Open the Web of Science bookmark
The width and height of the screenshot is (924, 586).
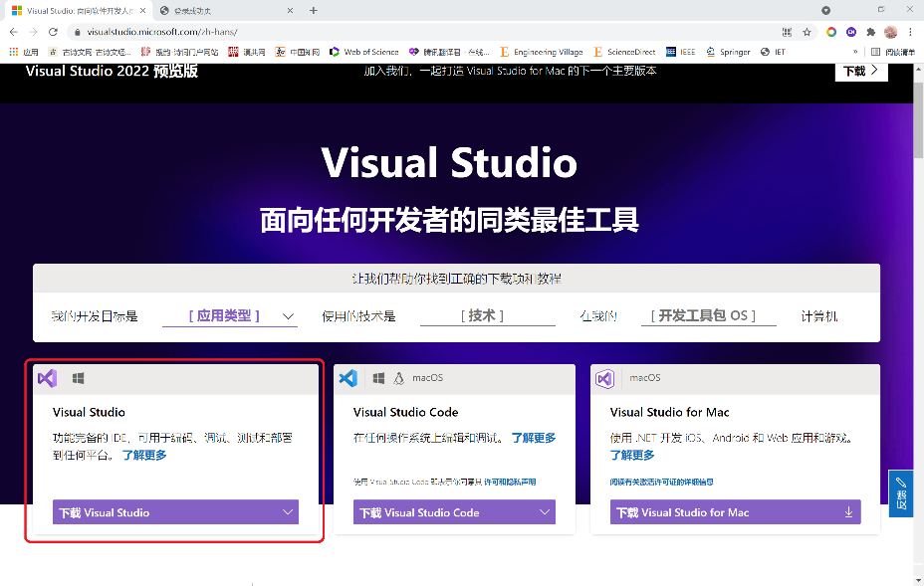click(x=364, y=52)
